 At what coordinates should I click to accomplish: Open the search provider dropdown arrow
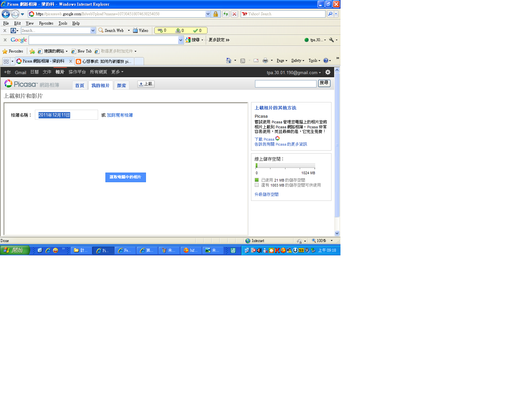point(336,14)
